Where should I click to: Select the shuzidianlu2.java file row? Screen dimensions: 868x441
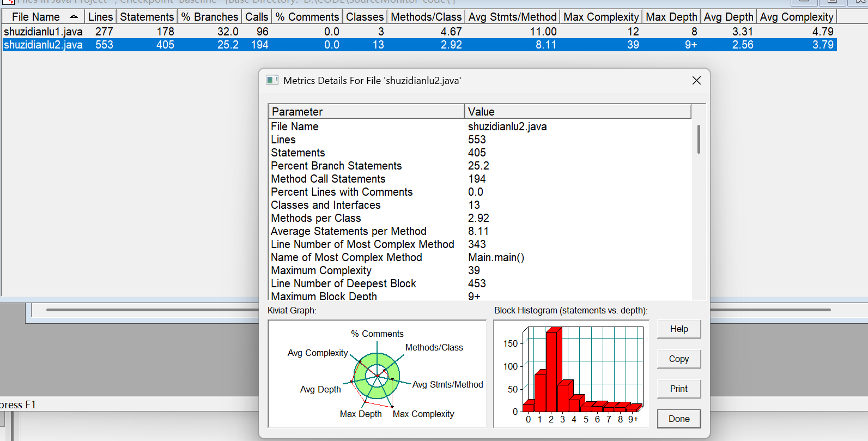pyautogui.click(x=419, y=45)
